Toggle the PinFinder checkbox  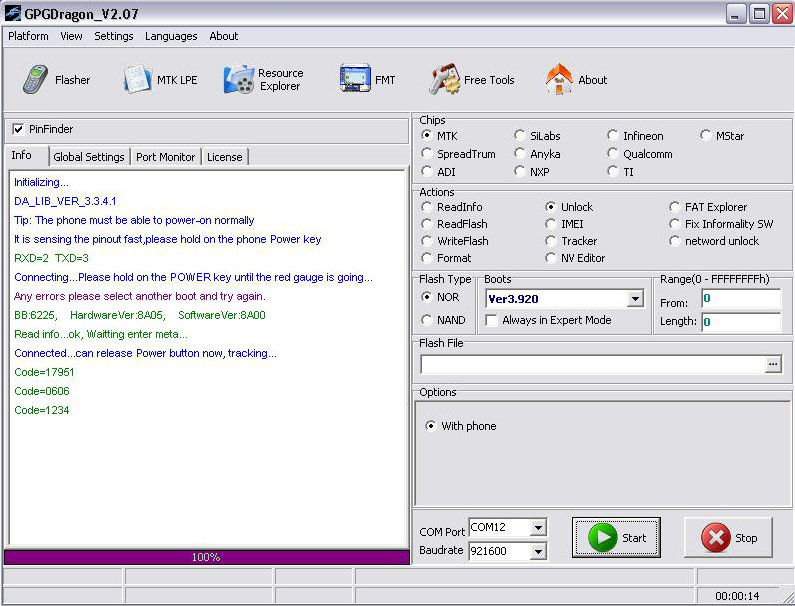pos(18,129)
